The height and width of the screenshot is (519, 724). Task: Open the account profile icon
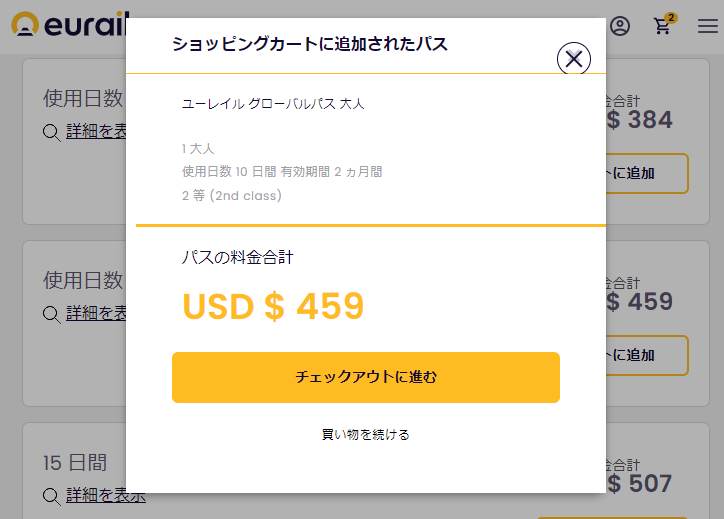620,26
